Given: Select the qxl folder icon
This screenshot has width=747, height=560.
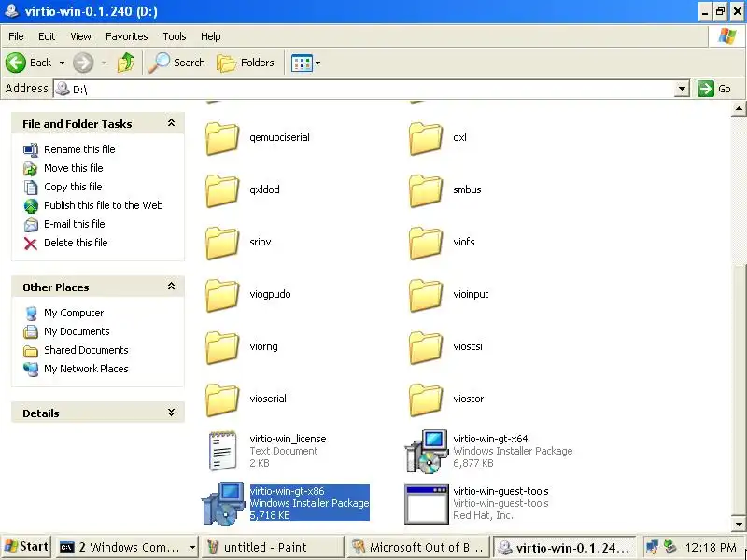Looking at the screenshot, I should tap(426, 138).
